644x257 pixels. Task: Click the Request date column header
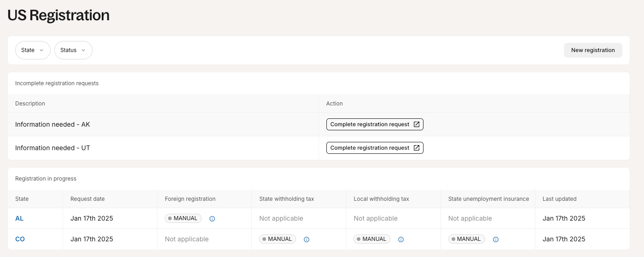coord(87,199)
